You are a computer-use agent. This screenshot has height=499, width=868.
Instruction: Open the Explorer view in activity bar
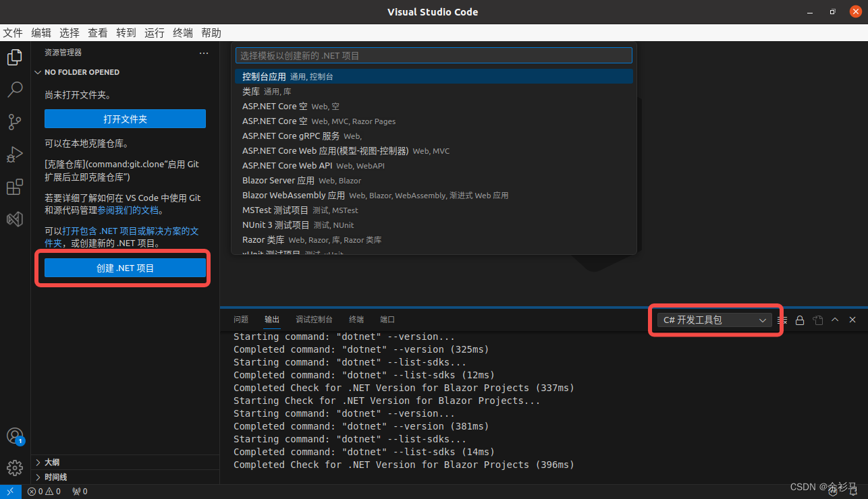[15, 57]
